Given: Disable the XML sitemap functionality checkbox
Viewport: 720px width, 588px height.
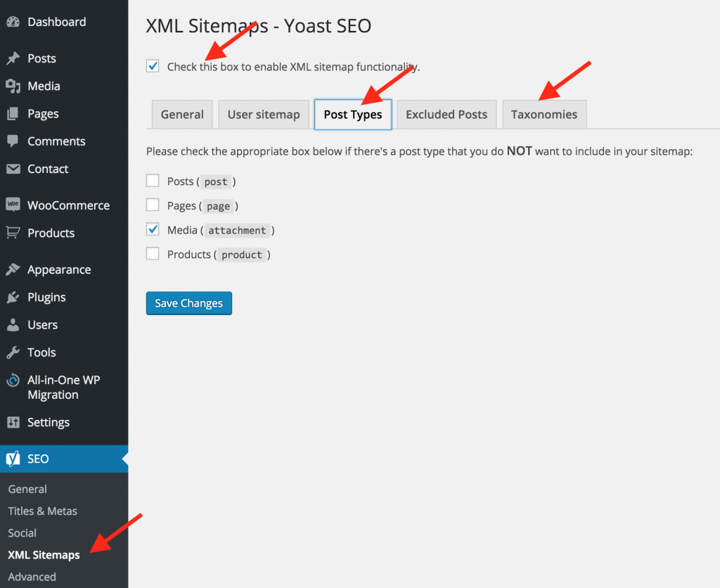Looking at the screenshot, I should click(x=153, y=67).
